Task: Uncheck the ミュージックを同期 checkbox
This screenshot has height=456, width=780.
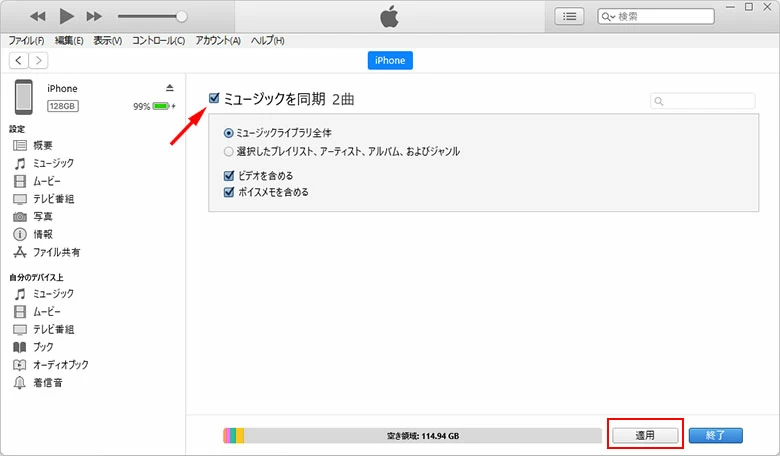Action: (214, 98)
